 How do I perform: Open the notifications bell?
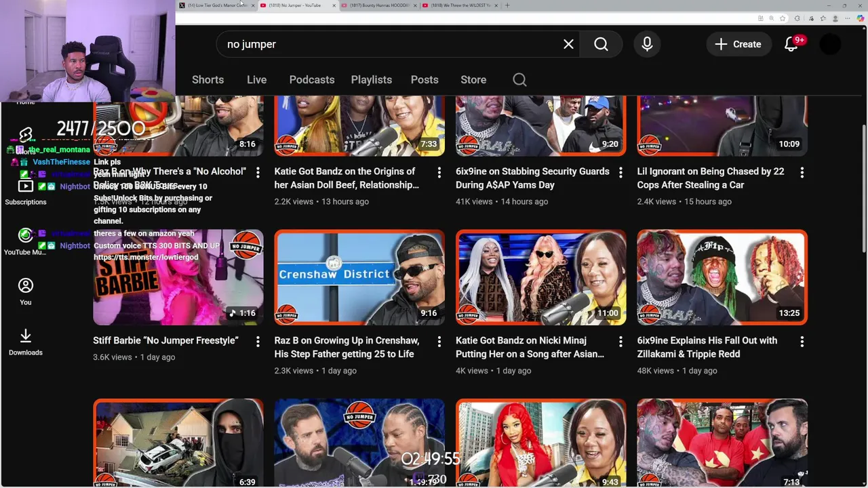coord(791,44)
